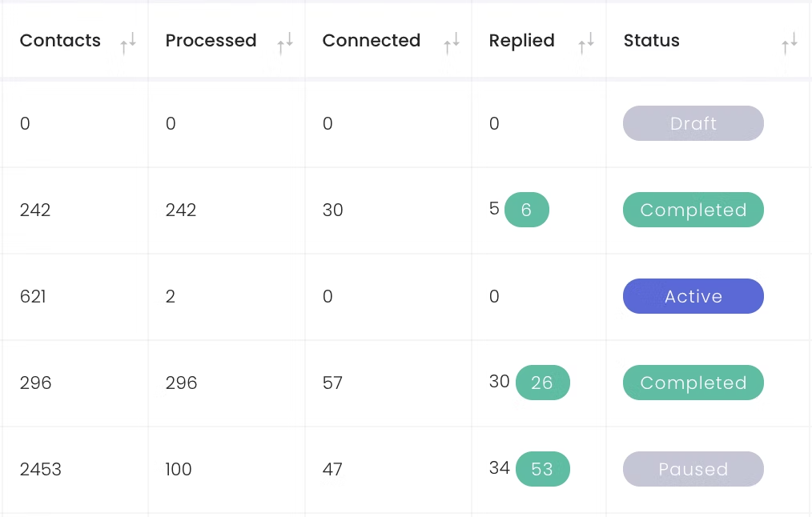Screen dimensions: 812x517
Task: Click Completed badge in 242 contacts row
Action: point(693,210)
